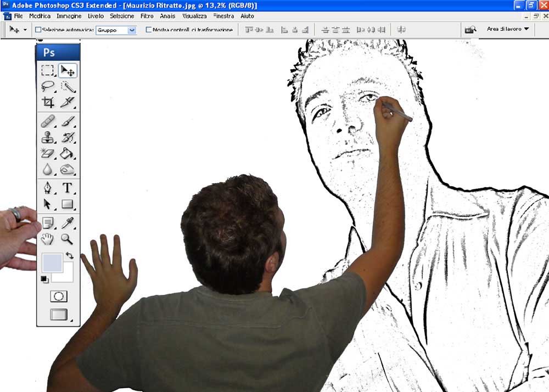
Task: Select the Clone Stamp tool
Action: coord(48,137)
